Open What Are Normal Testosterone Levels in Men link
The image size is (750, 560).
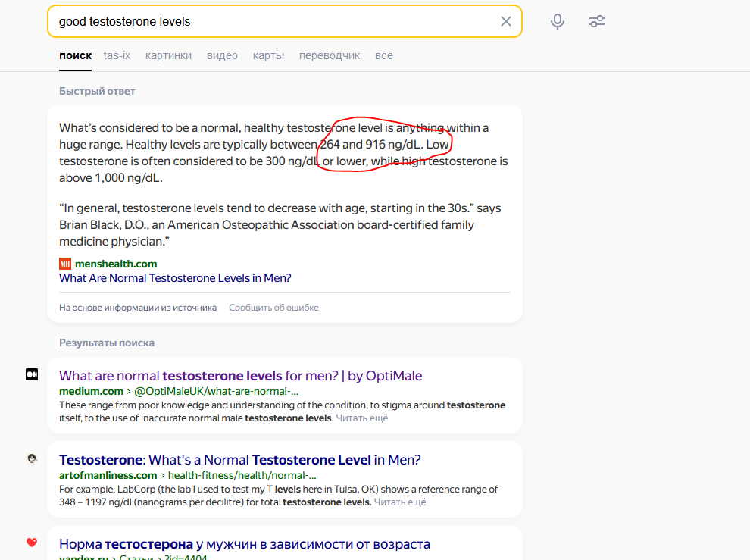tap(175, 278)
